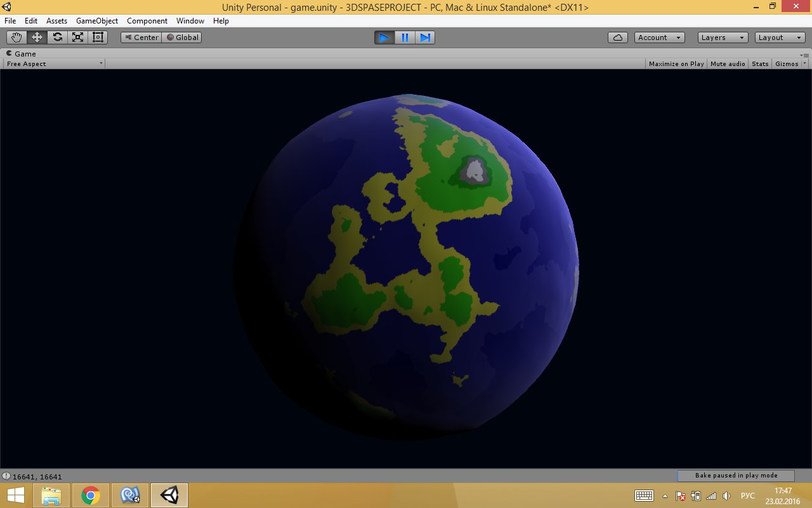Toggle Maximize on Play
This screenshot has width=812, height=508.
tap(676, 63)
